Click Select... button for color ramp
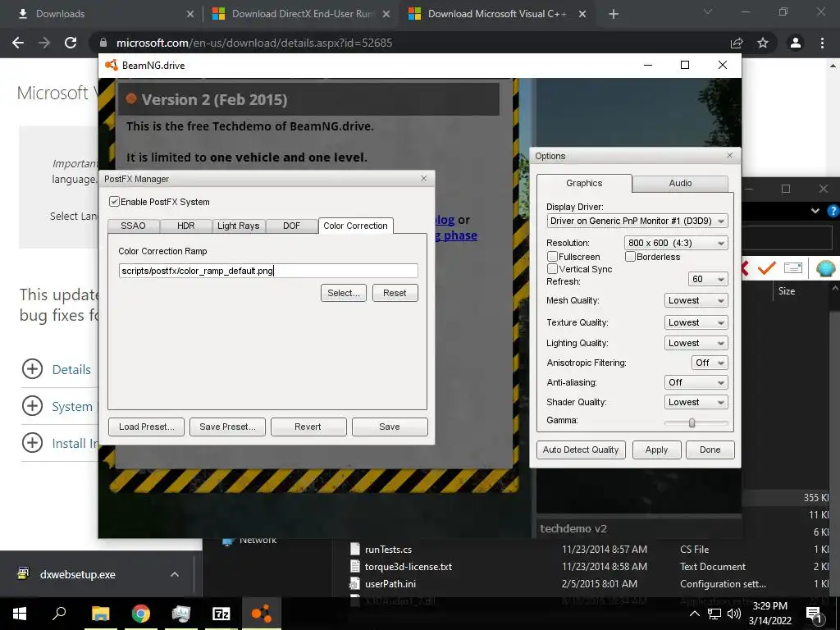 tap(344, 293)
